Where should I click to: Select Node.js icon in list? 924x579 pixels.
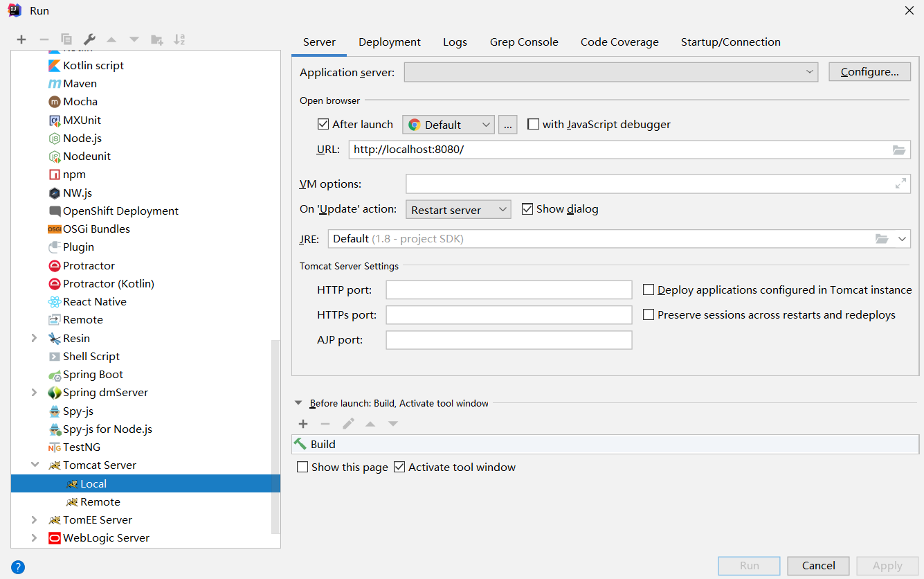pos(55,139)
